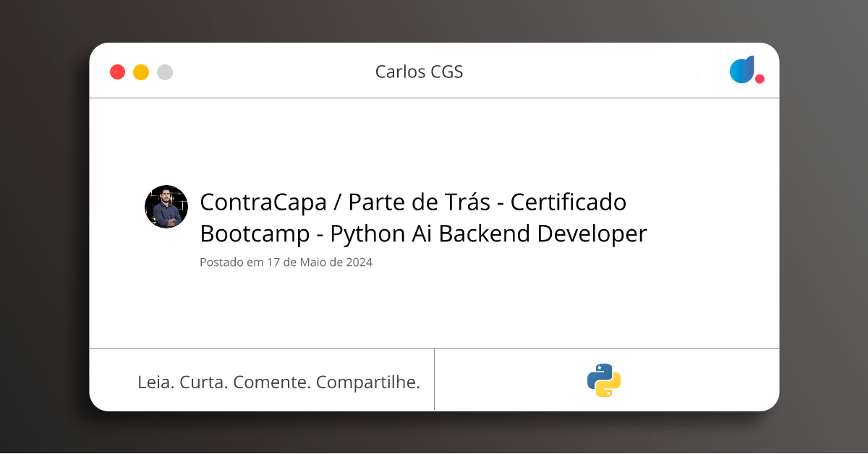Open the author's profile photo
The height and width of the screenshot is (454, 868).
(x=166, y=207)
